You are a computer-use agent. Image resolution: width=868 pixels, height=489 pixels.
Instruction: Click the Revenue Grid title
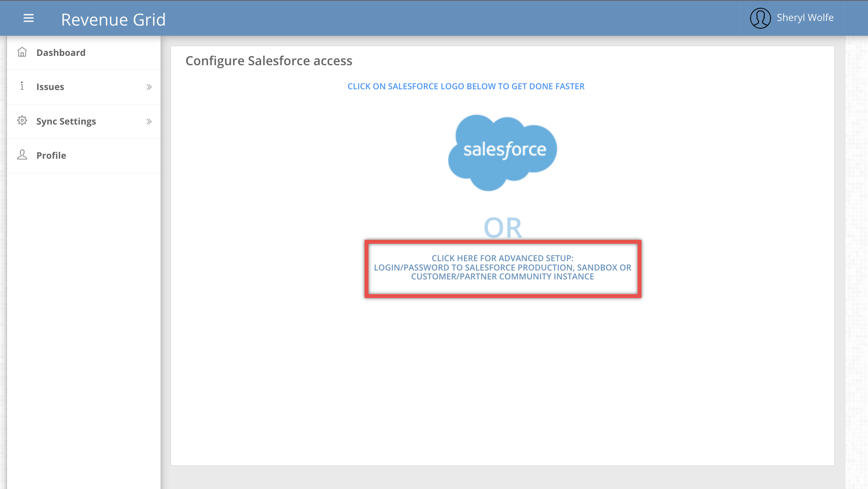(113, 19)
